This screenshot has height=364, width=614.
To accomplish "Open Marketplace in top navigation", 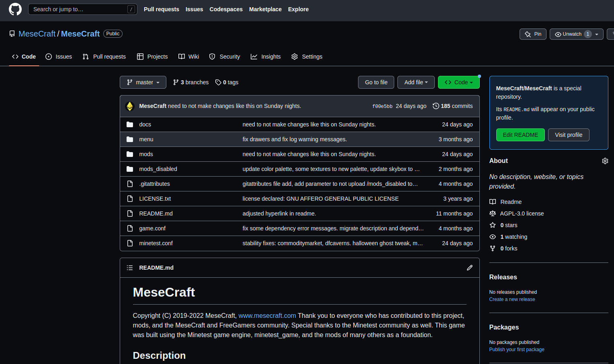I will click(265, 9).
